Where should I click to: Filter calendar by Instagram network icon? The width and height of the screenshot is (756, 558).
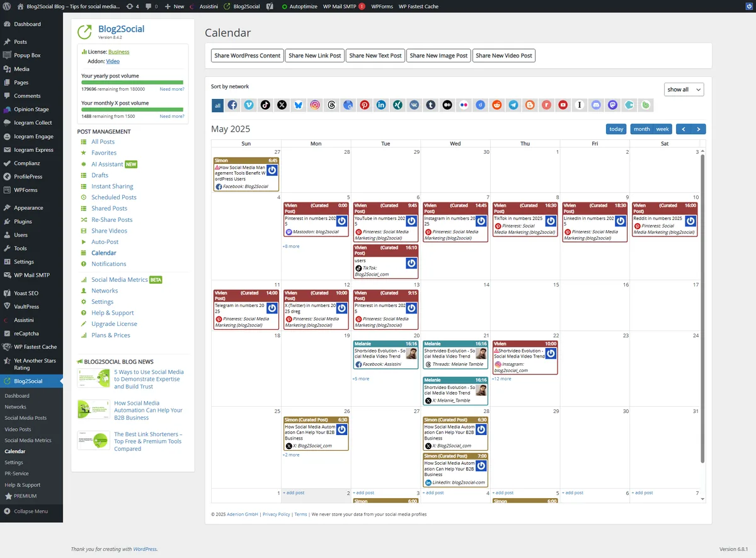click(x=315, y=105)
